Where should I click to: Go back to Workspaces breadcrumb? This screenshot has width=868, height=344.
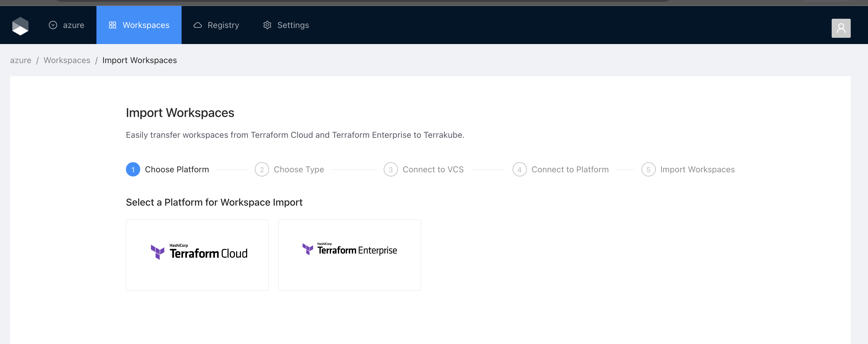tap(67, 60)
